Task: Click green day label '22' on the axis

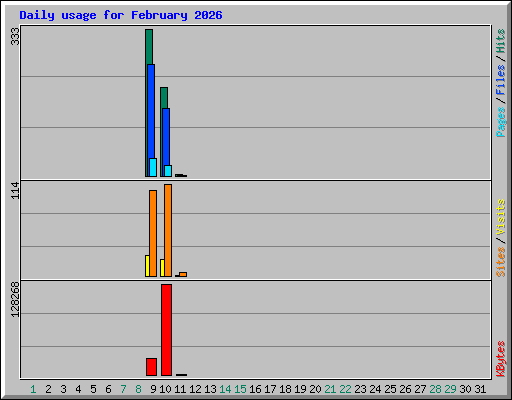Action: 345,389
